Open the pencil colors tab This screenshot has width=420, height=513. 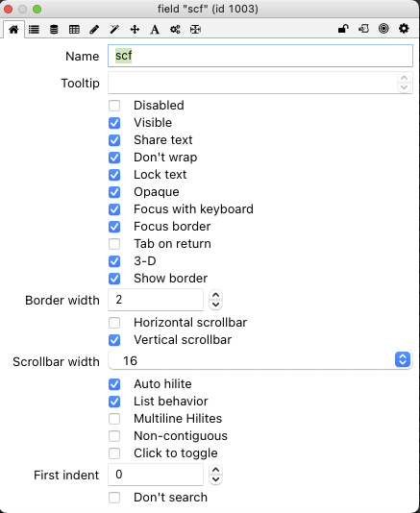(x=94, y=30)
